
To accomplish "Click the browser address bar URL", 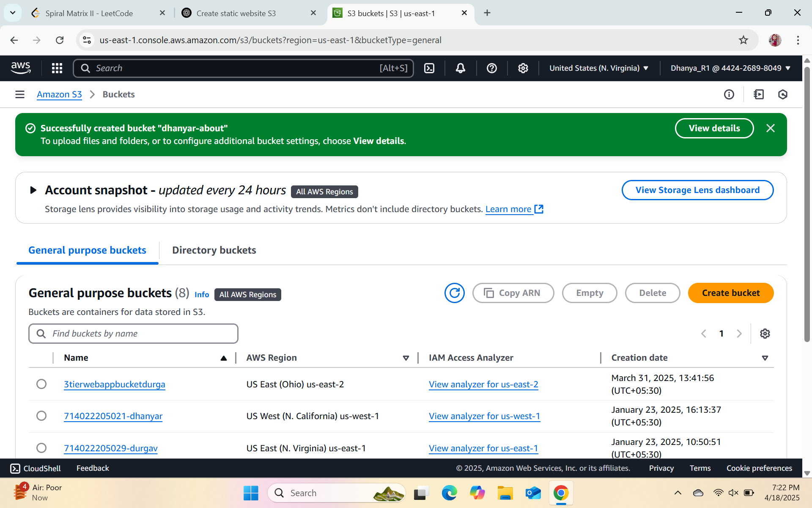I will [270, 40].
